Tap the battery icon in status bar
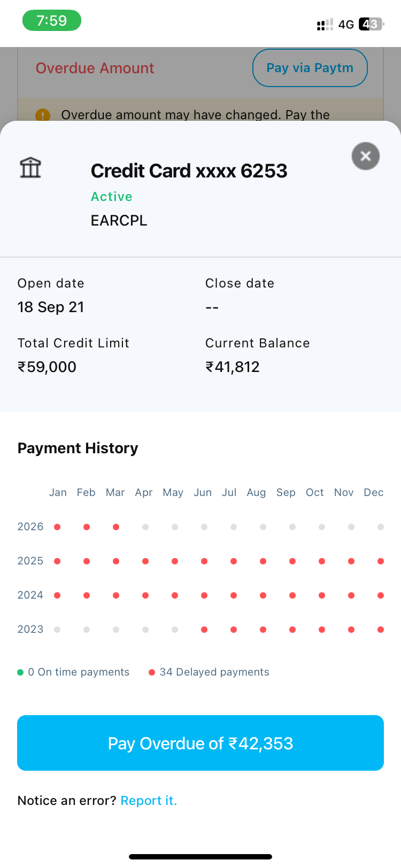 pyautogui.click(x=371, y=24)
